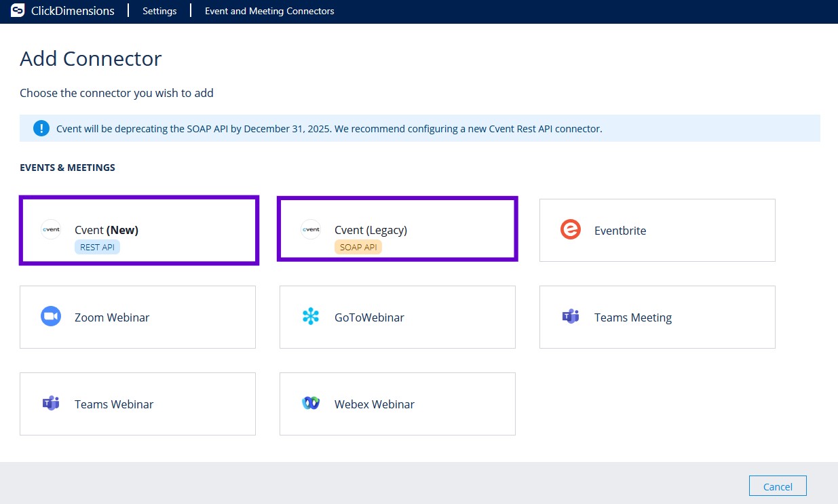The width and height of the screenshot is (838, 504).
Task: Click the Cvent (New) logo icon
Action: (x=51, y=229)
